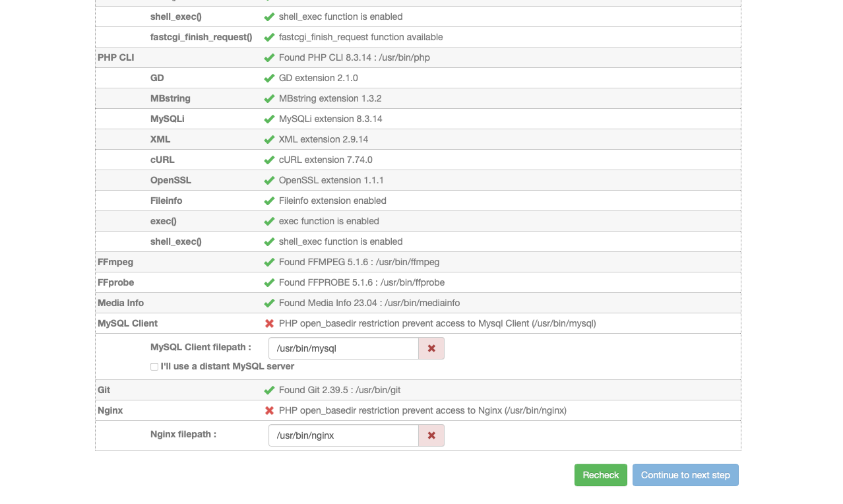Click green checkmark beside cURL extension
The height and width of the screenshot is (504, 843).
[x=269, y=160]
